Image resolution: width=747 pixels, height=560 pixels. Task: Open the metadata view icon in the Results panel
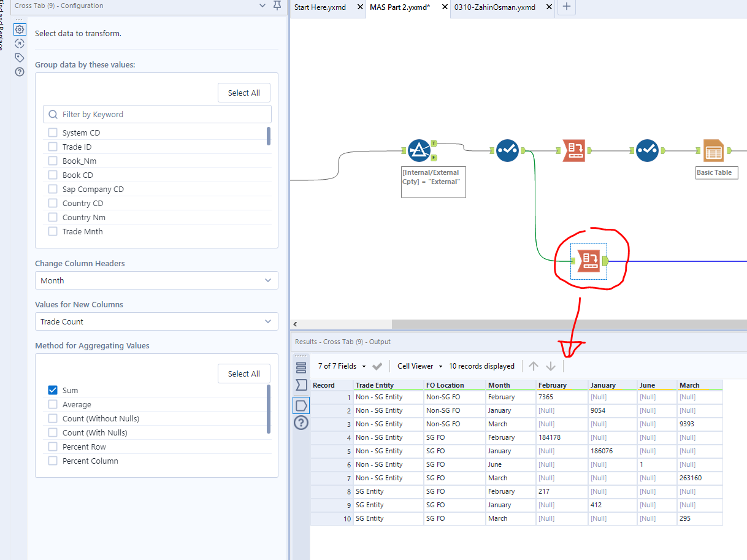301,383
